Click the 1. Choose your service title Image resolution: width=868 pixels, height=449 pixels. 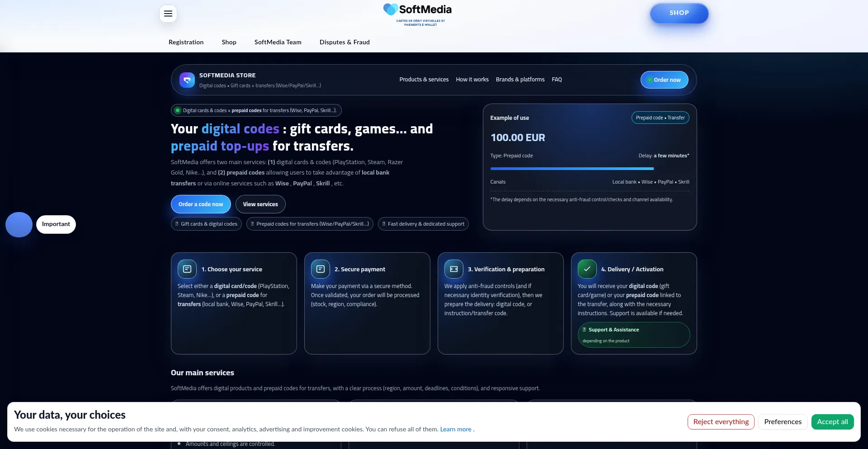232,269
